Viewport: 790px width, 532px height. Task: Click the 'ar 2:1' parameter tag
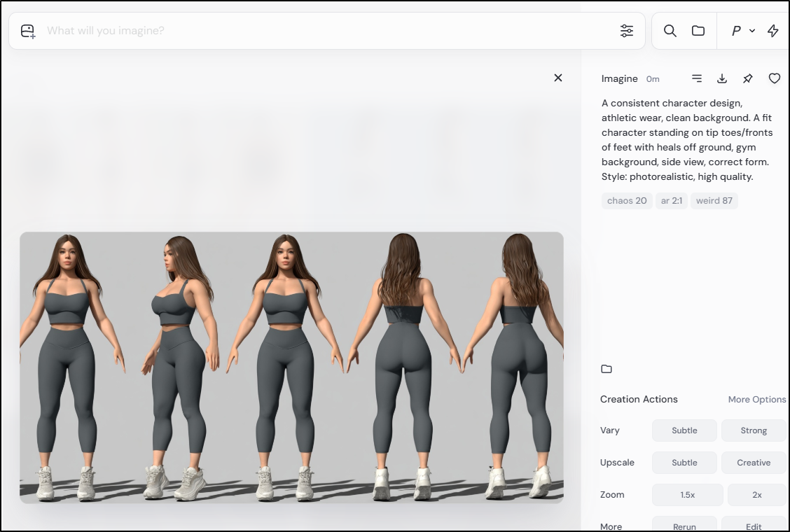coord(671,201)
